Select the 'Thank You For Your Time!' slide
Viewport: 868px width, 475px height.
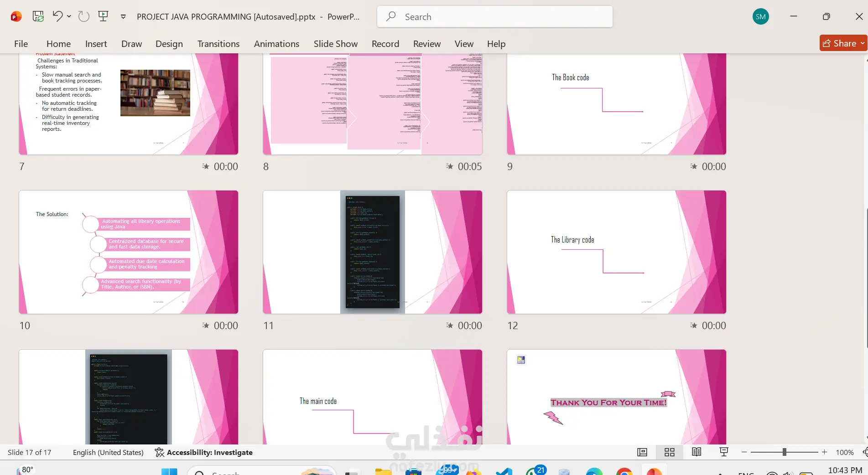coord(617,397)
